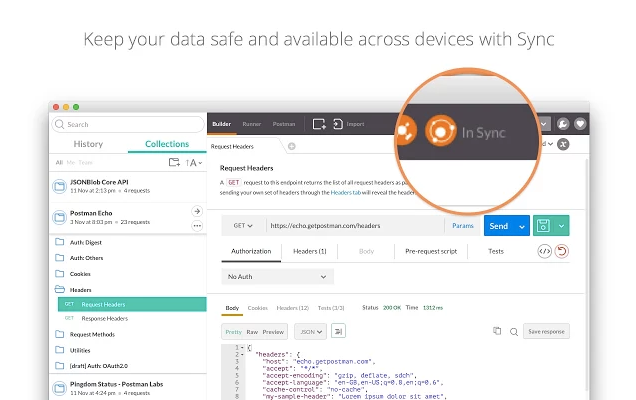The height and width of the screenshot is (400, 636).
Task: Select the Postman tab in header
Action: (284, 124)
